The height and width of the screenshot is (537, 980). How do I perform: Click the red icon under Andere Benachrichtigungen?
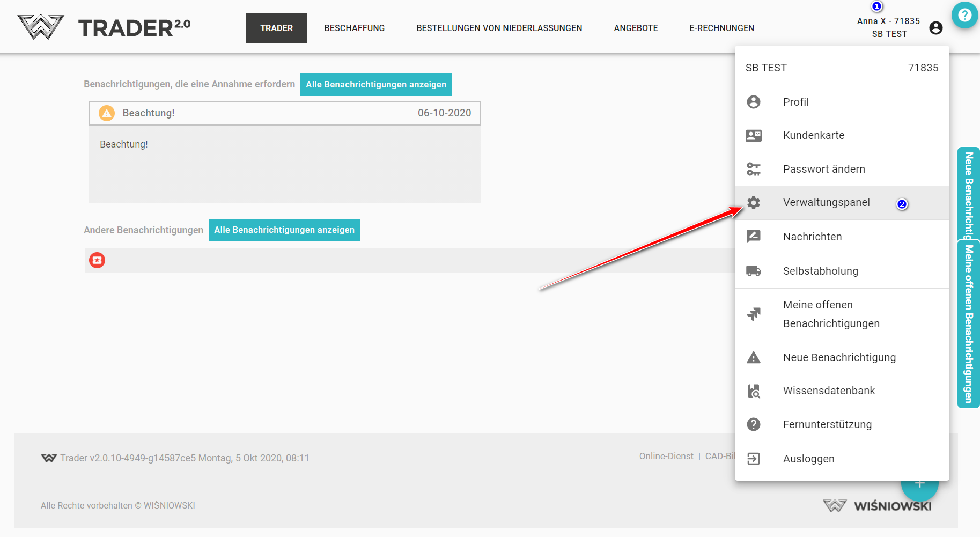click(97, 260)
